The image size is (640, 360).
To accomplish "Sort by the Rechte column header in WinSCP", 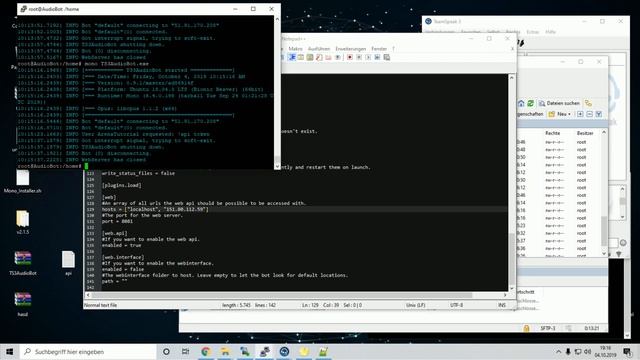I will tap(552, 133).
